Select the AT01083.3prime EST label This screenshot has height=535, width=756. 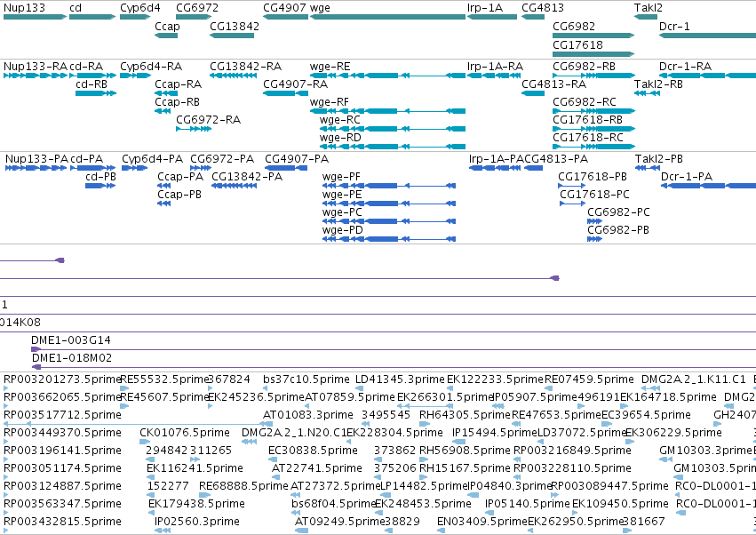(308, 415)
